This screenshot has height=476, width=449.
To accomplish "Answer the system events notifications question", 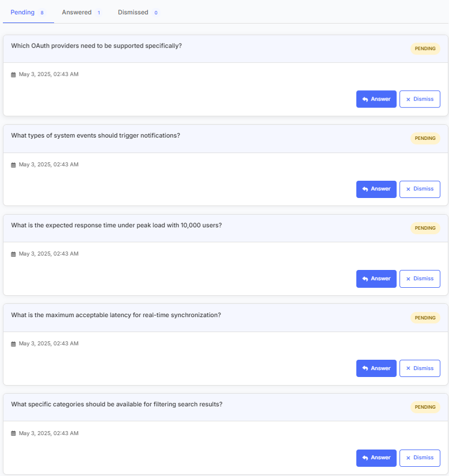I will point(376,189).
